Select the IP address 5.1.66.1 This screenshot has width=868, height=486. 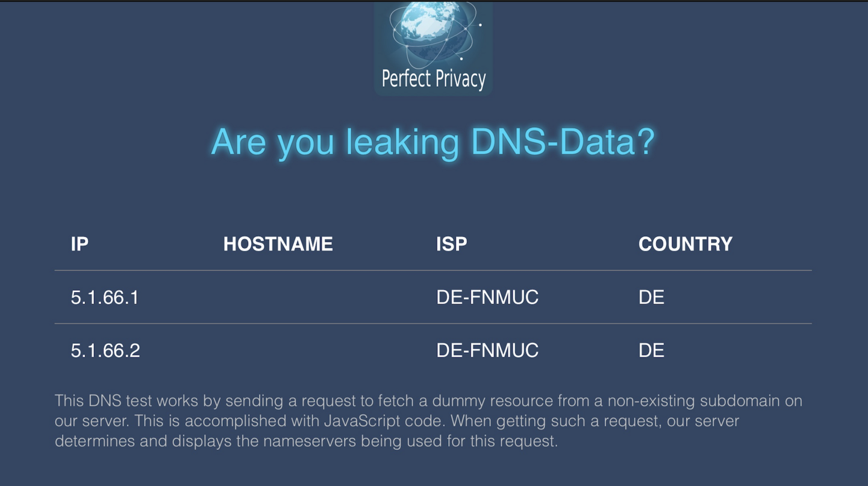click(105, 298)
